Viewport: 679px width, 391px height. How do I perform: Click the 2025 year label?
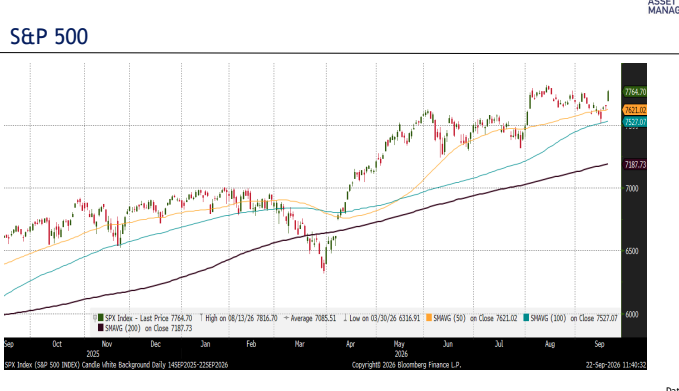coord(93,354)
